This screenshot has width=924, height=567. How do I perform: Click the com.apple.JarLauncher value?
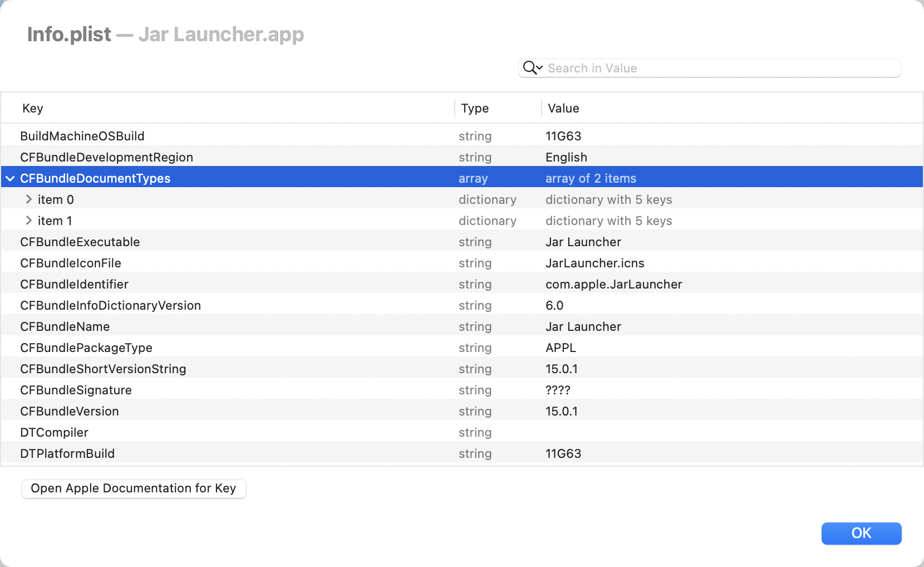[x=613, y=285]
